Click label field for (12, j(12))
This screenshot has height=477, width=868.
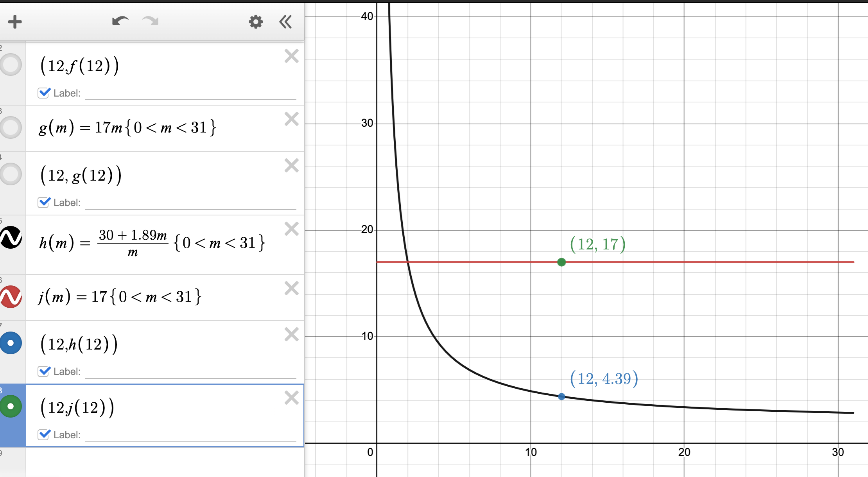pyautogui.click(x=190, y=435)
